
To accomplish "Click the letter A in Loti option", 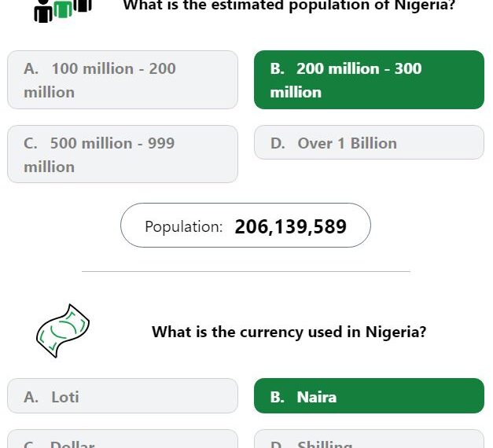I will pyautogui.click(x=31, y=397).
